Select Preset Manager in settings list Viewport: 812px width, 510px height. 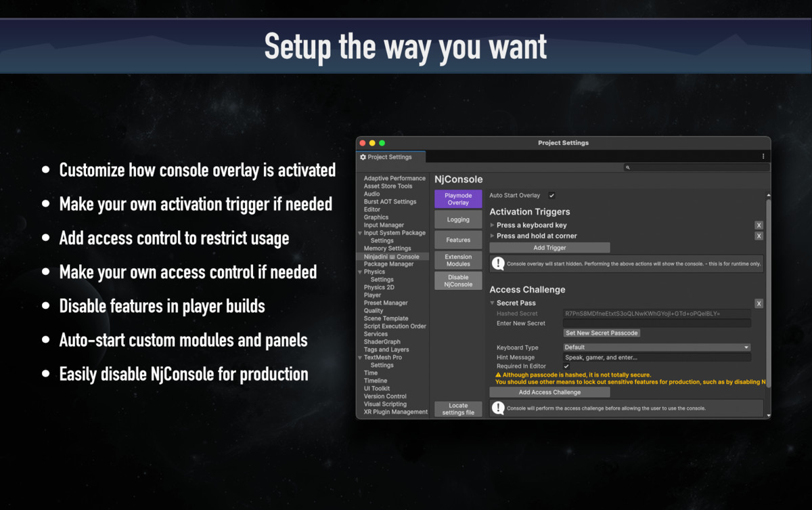point(386,303)
